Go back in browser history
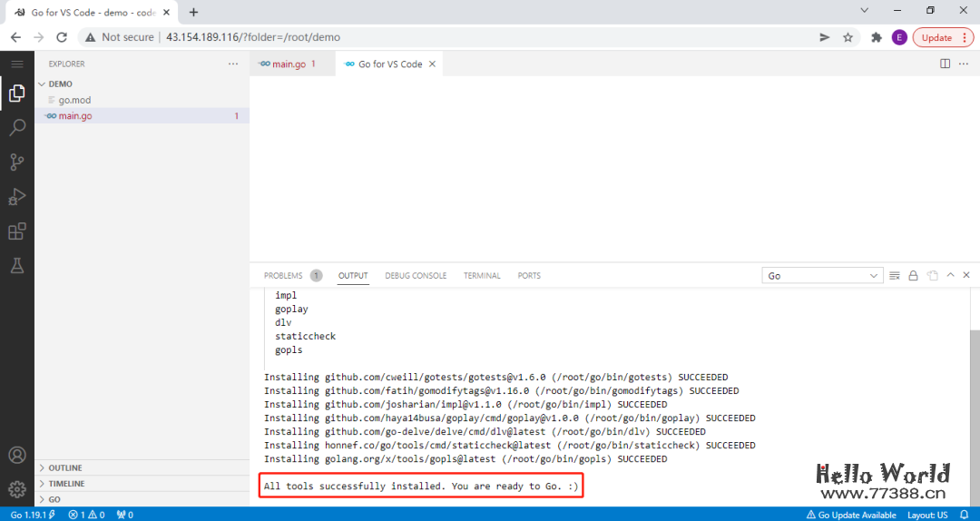Image resolution: width=980 pixels, height=521 pixels. 15,37
